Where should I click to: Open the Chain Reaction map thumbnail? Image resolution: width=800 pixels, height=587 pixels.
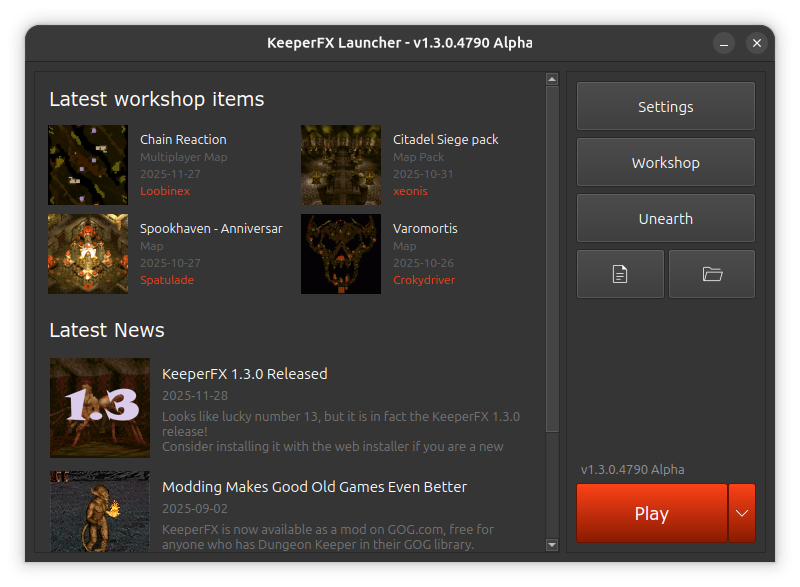(88, 165)
